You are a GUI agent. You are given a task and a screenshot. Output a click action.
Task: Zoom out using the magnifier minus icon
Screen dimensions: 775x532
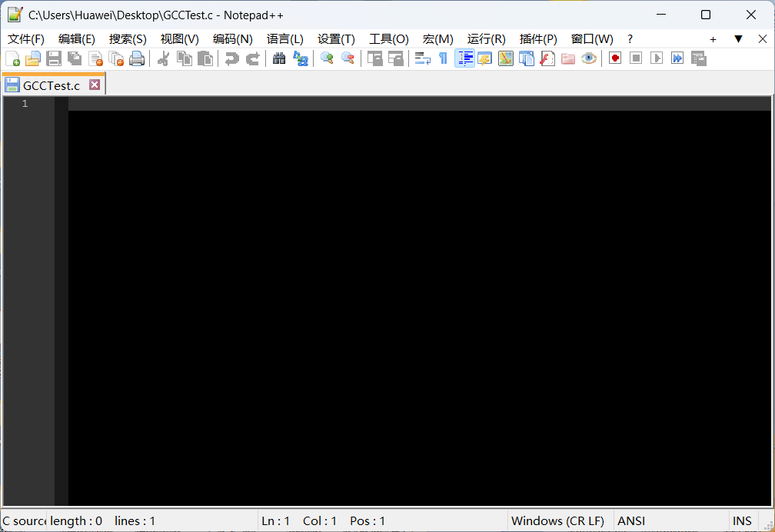pyautogui.click(x=348, y=58)
